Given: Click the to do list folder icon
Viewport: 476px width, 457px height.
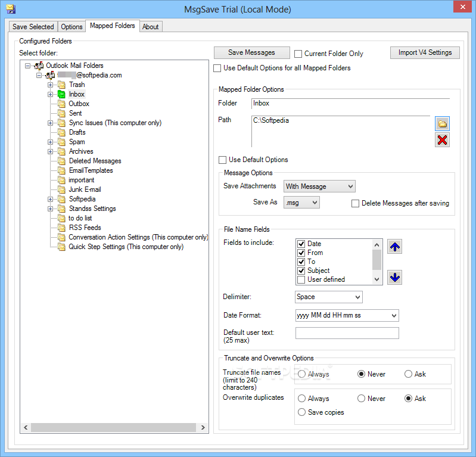Looking at the screenshot, I should tap(61, 218).
